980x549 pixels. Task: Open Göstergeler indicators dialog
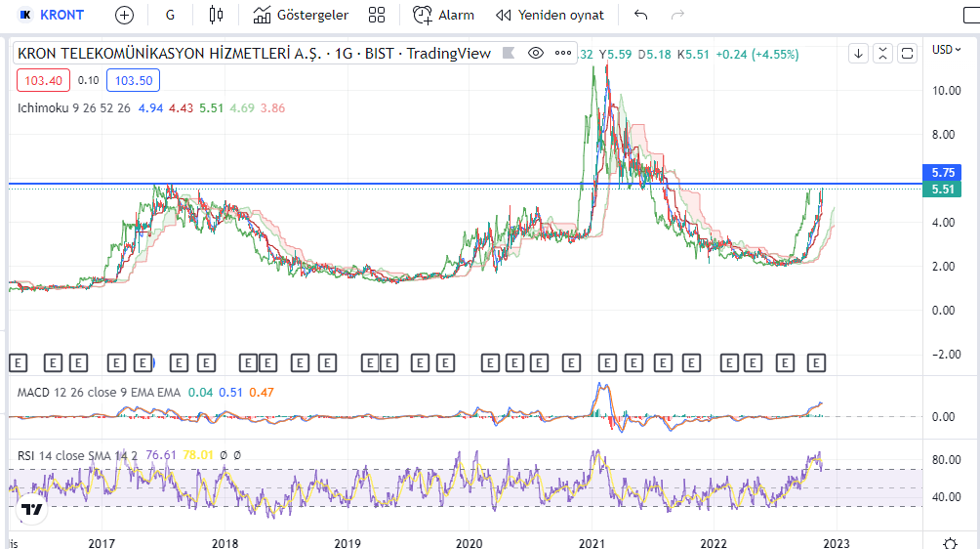pyautogui.click(x=302, y=15)
